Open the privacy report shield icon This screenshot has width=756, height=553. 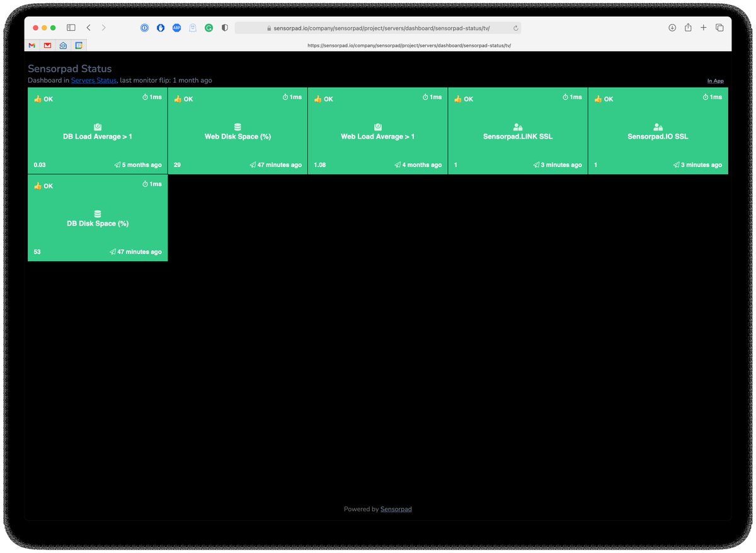(x=224, y=28)
